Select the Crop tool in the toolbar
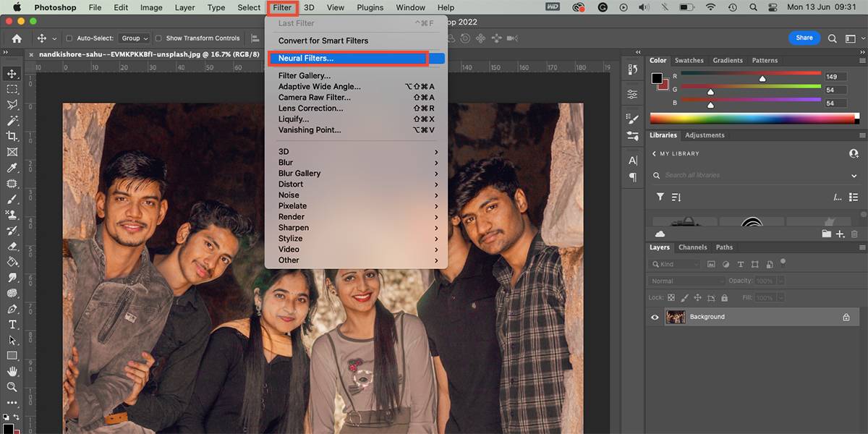Image resolution: width=868 pixels, height=434 pixels. click(x=12, y=136)
